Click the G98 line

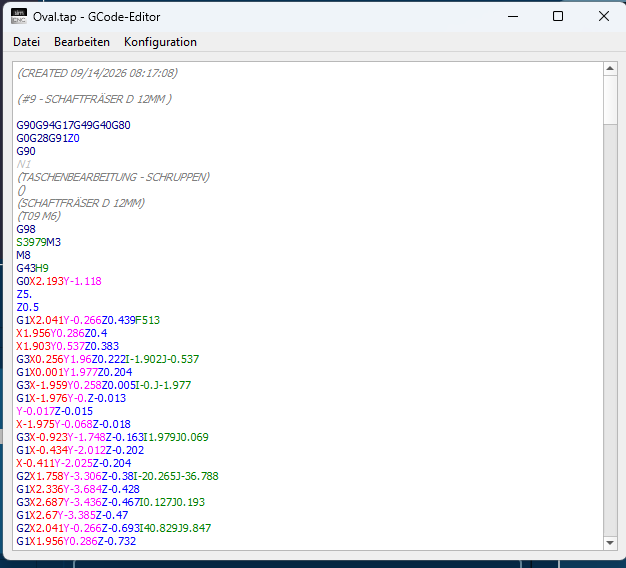[26, 229]
